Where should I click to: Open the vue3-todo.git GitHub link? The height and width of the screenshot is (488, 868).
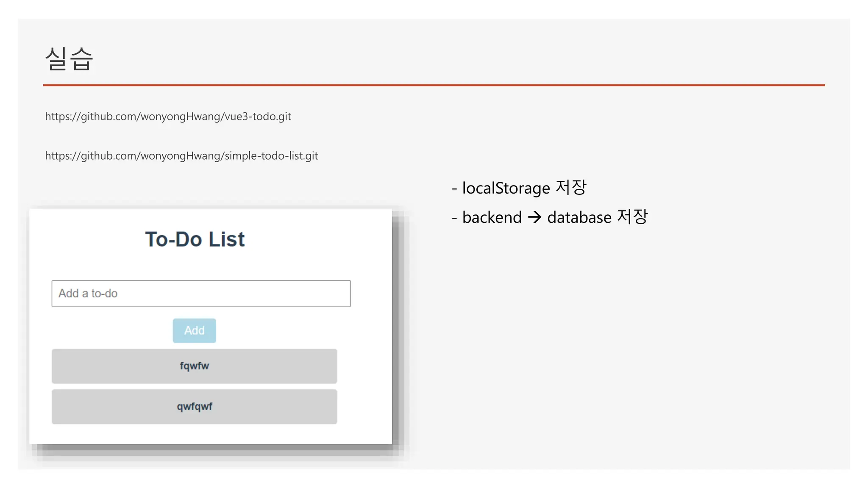[168, 116]
